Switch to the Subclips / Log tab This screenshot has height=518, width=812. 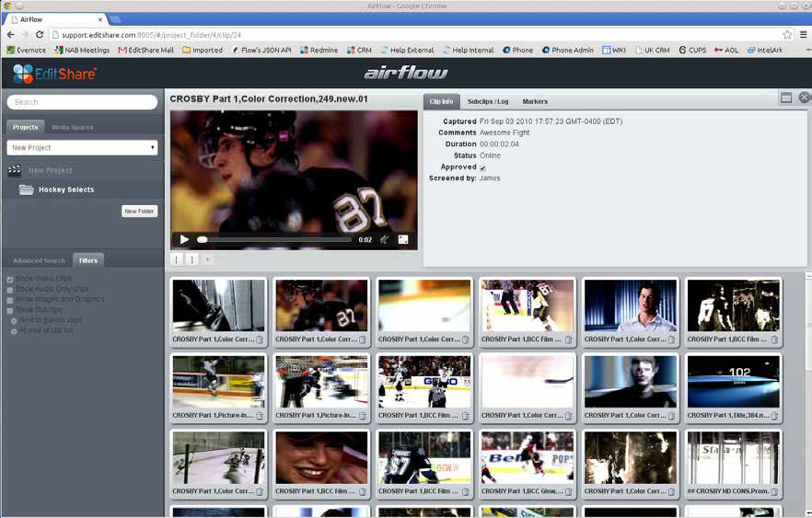pos(487,101)
